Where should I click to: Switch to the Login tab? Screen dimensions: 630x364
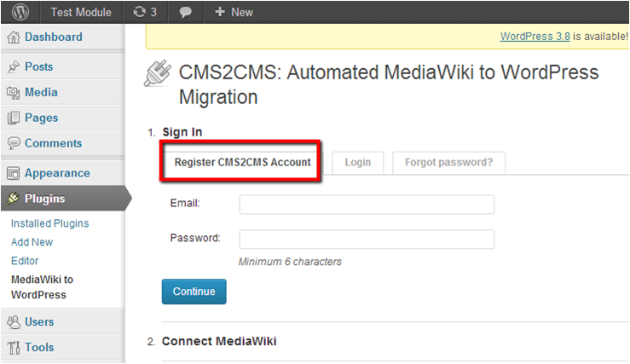[x=357, y=162]
